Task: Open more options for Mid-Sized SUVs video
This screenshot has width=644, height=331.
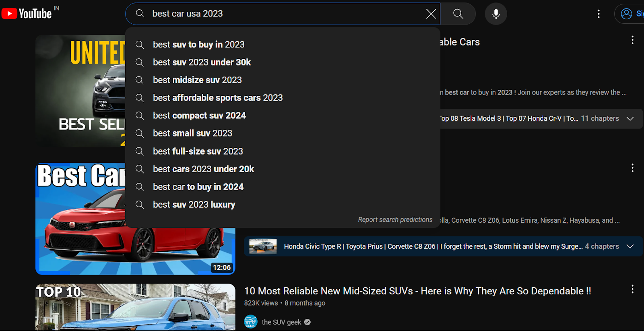Action: (x=632, y=289)
